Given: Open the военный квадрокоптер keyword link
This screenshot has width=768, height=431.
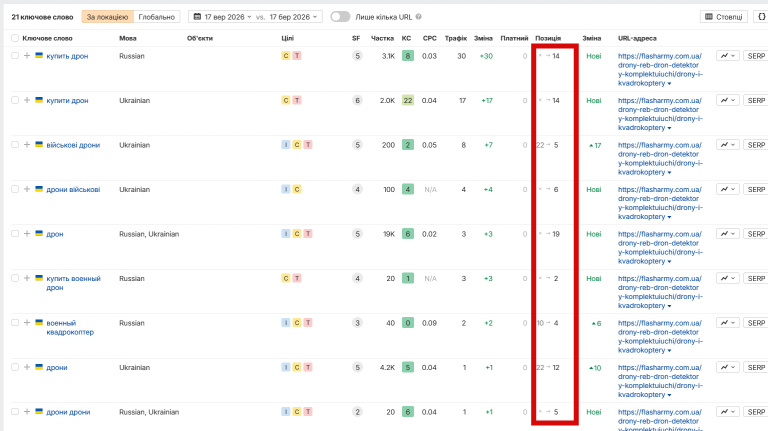Looking at the screenshot, I should pyautogui.click(x=70, y=328).
